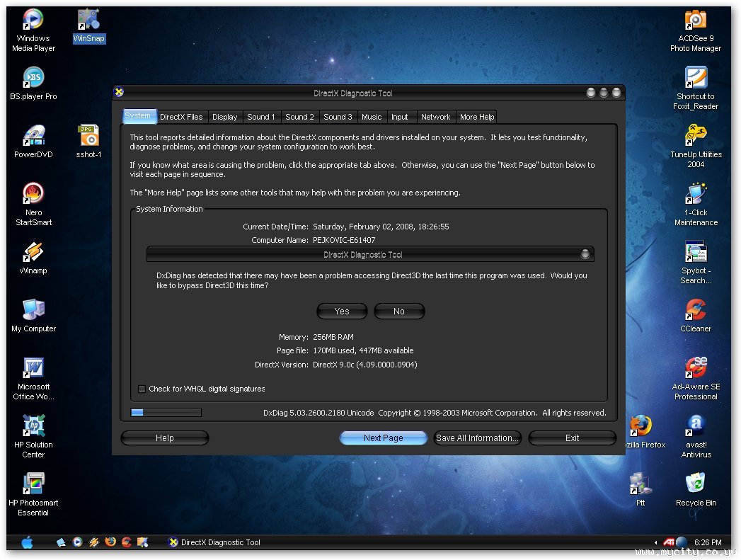This screenshot has width=741, height=560.
Task: Open media player quick launch icon
Action: coord(78,542)
